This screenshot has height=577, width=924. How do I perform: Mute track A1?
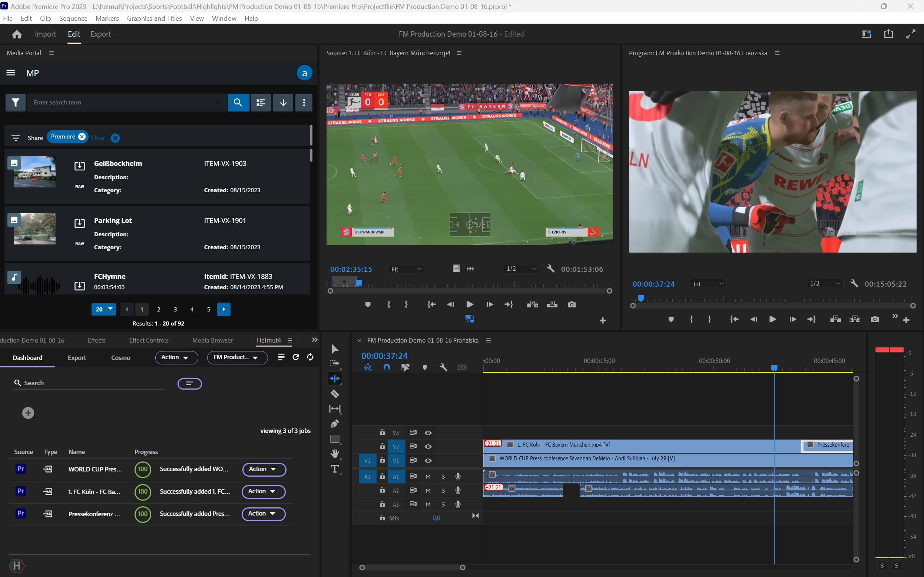coord(428,477)
